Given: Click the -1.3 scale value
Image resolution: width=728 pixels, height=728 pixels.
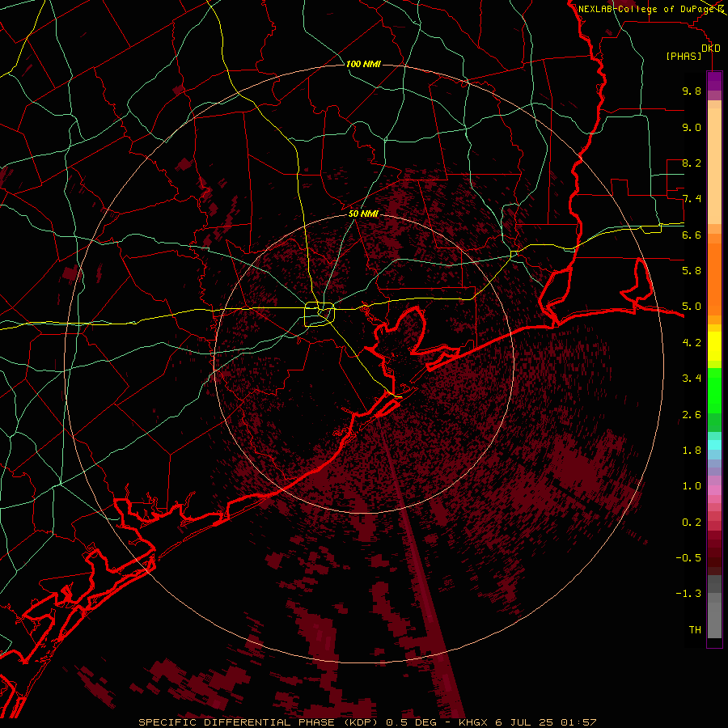Looking at the screenshot, I should point(688,594).
